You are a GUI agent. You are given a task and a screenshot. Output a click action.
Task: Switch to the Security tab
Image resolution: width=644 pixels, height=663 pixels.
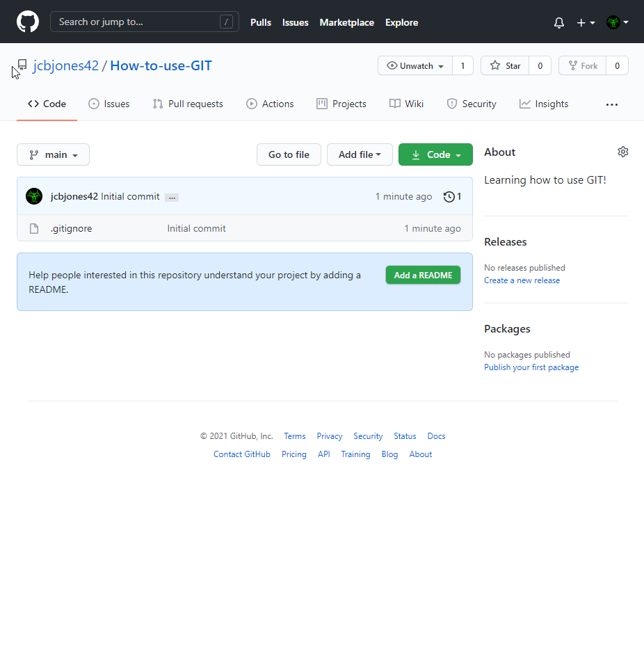[472, 104]
